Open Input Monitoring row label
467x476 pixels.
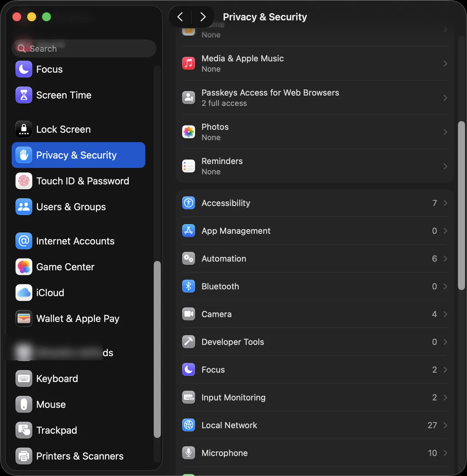(x=233, y=397)
